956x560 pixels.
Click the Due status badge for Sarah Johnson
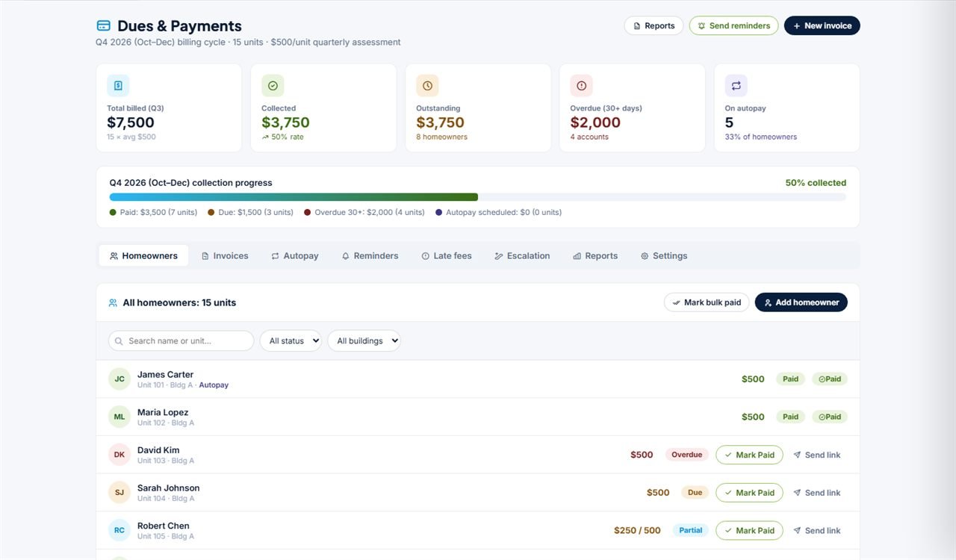[695, 493]
